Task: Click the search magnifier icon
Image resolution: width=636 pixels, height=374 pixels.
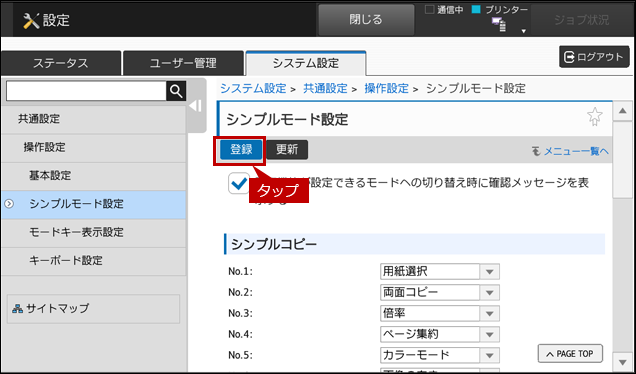Action: (x=176, y=91)
